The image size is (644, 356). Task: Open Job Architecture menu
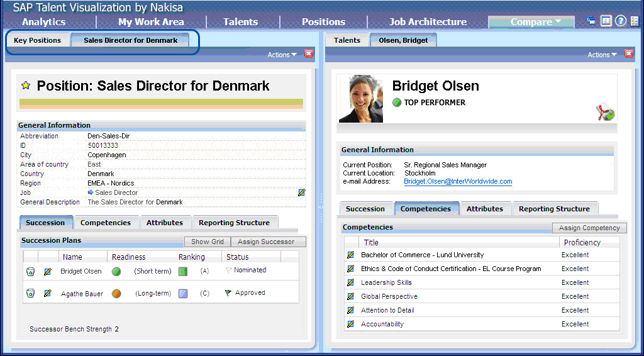coord(428,22)
